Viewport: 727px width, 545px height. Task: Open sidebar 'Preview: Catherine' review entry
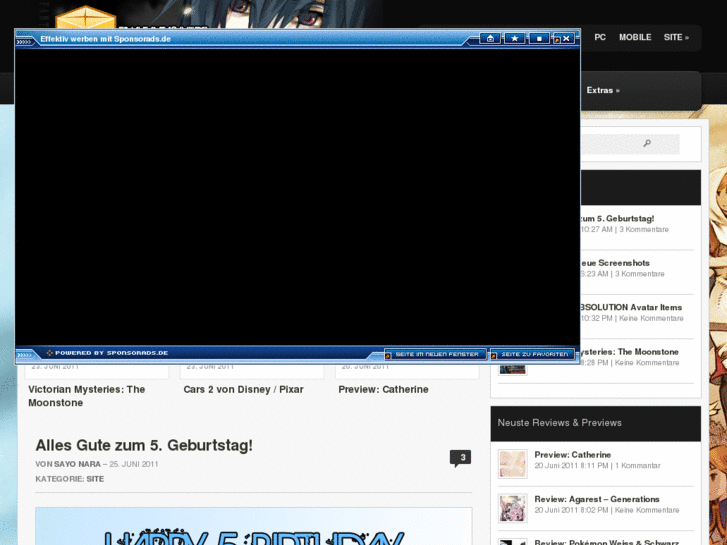click(573, 455)
